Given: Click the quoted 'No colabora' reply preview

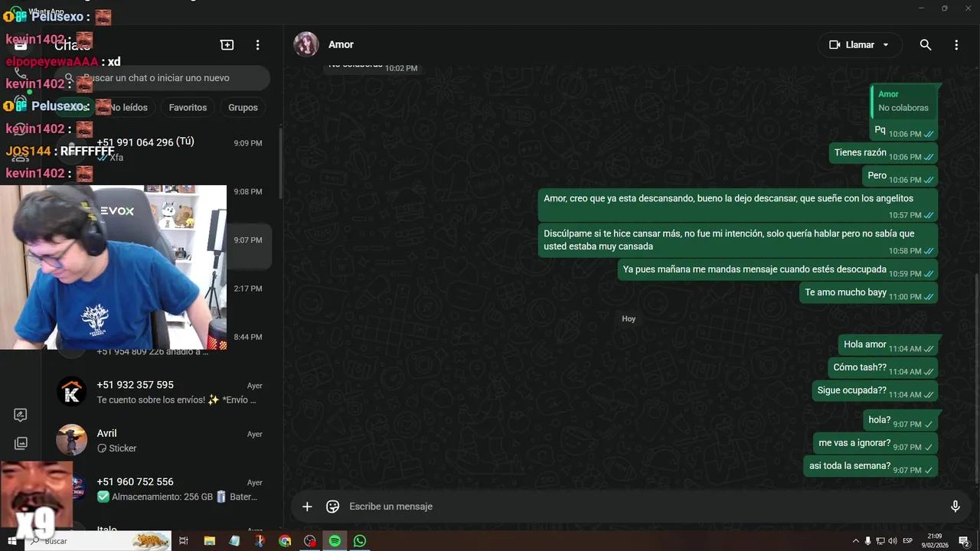Looking at the screenshot, I should pyautogui.click(x=903, y=101).
